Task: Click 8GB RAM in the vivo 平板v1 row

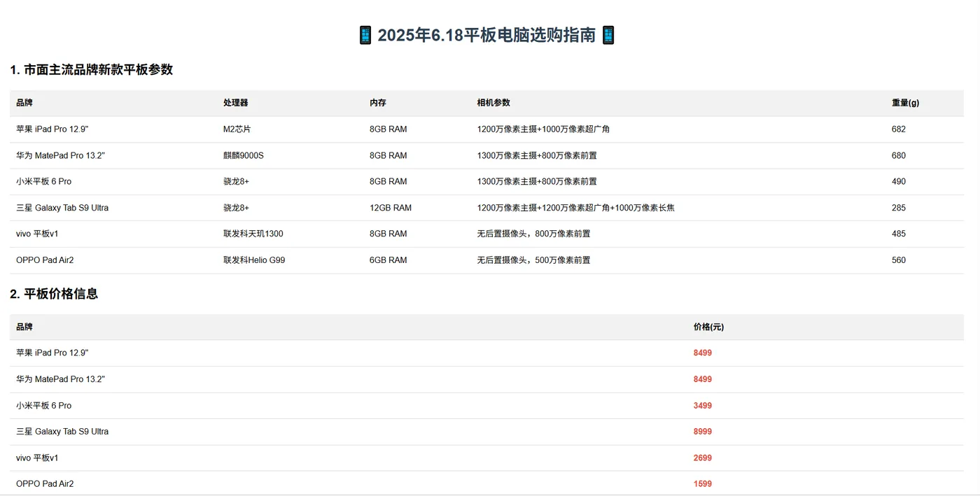Action: pyautogui.click(x=388, y=234)
